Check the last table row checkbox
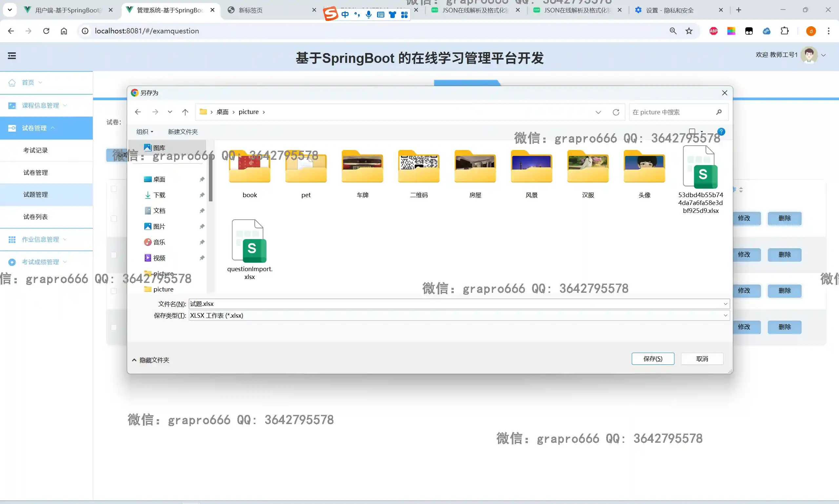839x504 pixels. coord(114,327)
